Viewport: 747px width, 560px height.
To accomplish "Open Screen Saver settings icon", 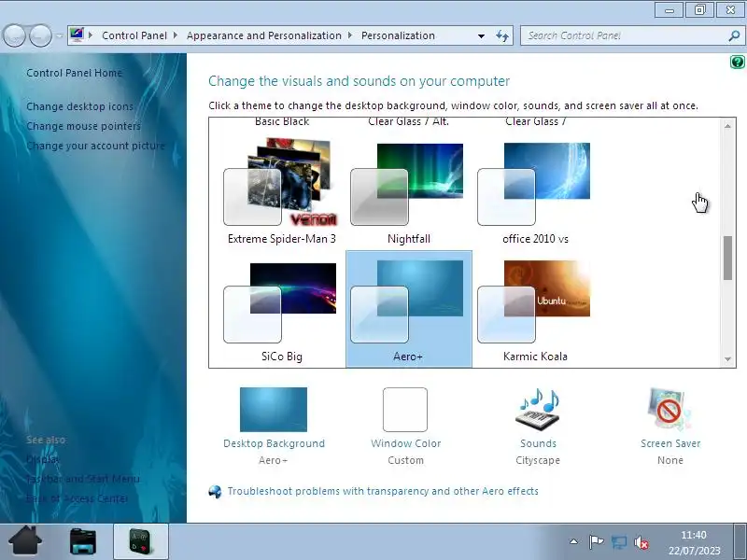I will [x=669, y=410].
